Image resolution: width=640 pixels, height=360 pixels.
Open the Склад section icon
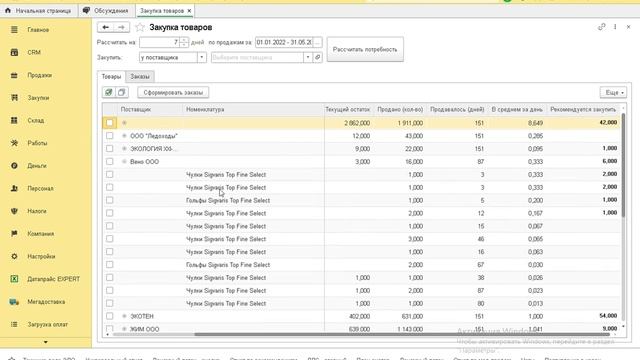point(14,120)
